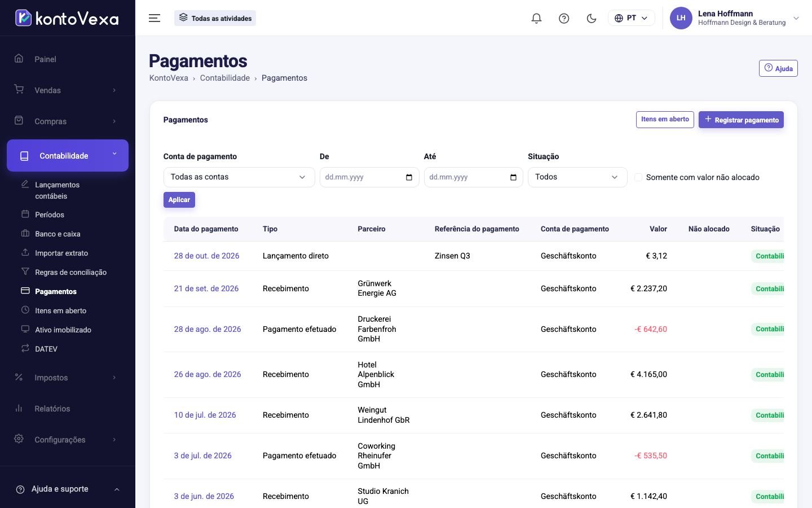Expand the Compras menu
Viewport: 812px width, 508px height.
pyautogui.click(x=68, y=121)
